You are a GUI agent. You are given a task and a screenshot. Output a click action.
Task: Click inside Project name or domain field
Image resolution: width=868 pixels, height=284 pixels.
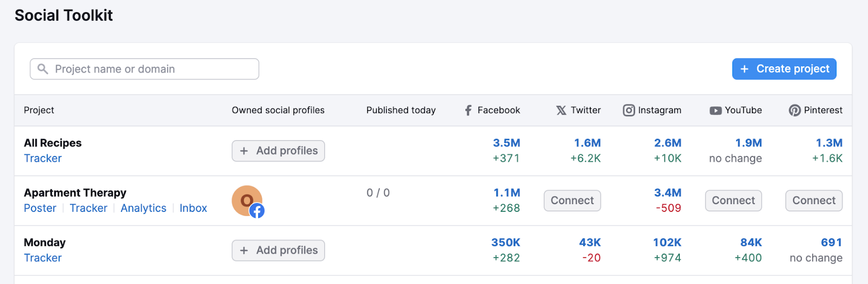click(152, 69)
